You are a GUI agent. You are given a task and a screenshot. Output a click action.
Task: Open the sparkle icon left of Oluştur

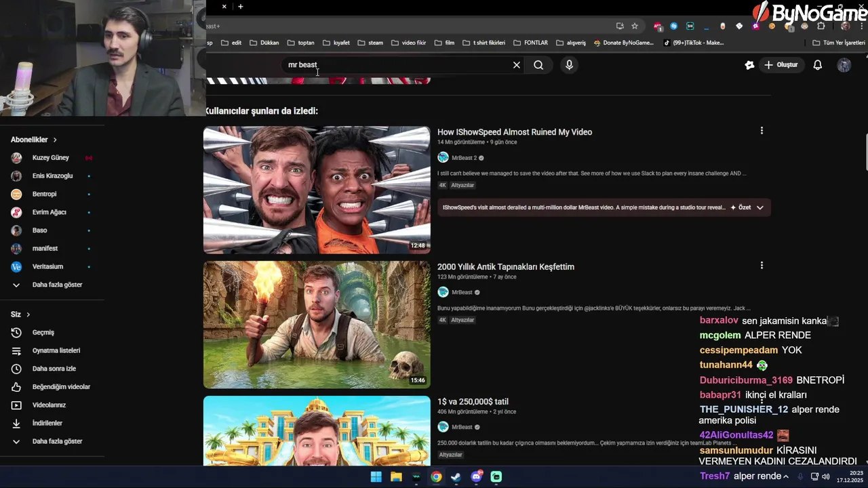pos(749,65)
